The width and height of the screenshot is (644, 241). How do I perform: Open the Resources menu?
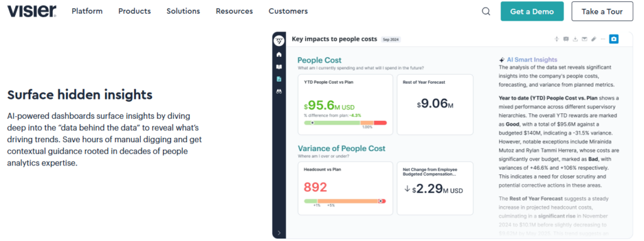click(x=235, y=11)
